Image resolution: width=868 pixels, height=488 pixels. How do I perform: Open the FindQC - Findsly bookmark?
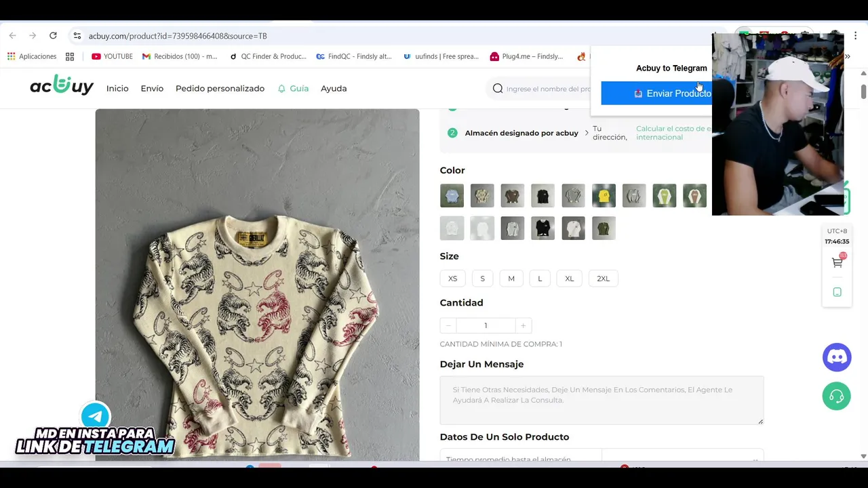pyautogui.click(x=354, y=56)
